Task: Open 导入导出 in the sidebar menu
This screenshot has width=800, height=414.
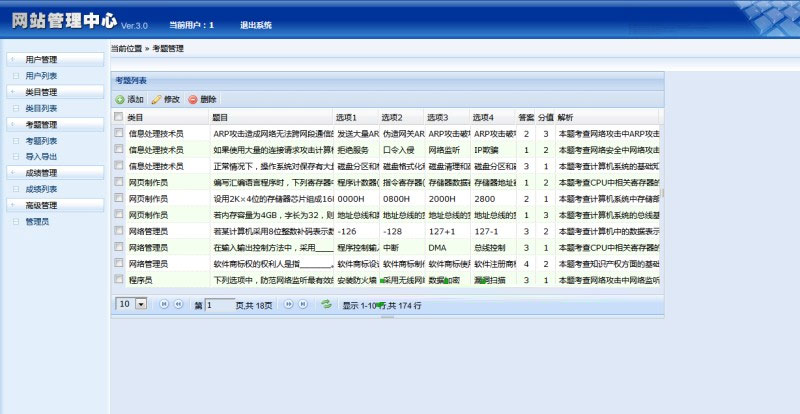Action: tap(41, 157)
